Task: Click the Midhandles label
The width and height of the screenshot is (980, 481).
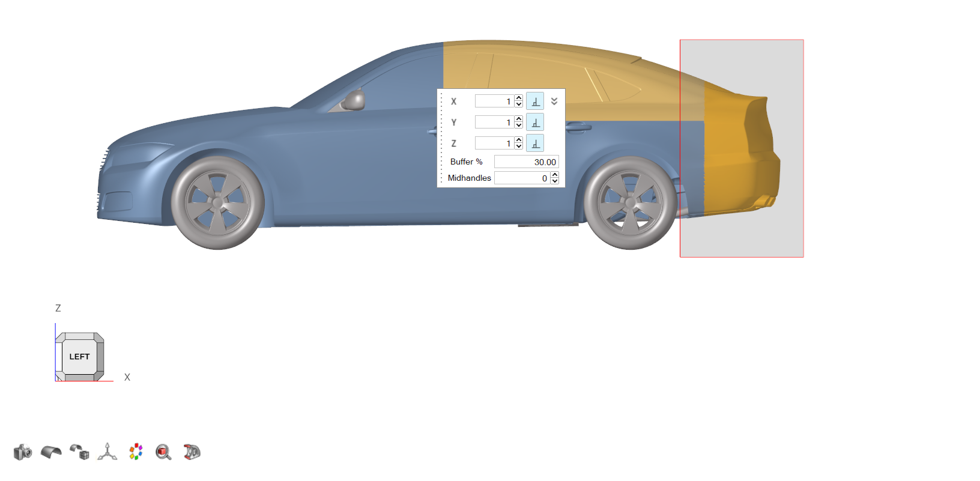Action: point(470,178)
